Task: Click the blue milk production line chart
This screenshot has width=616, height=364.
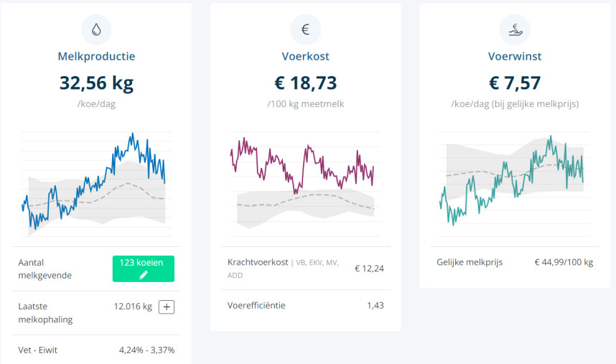Action: [96, 179]
